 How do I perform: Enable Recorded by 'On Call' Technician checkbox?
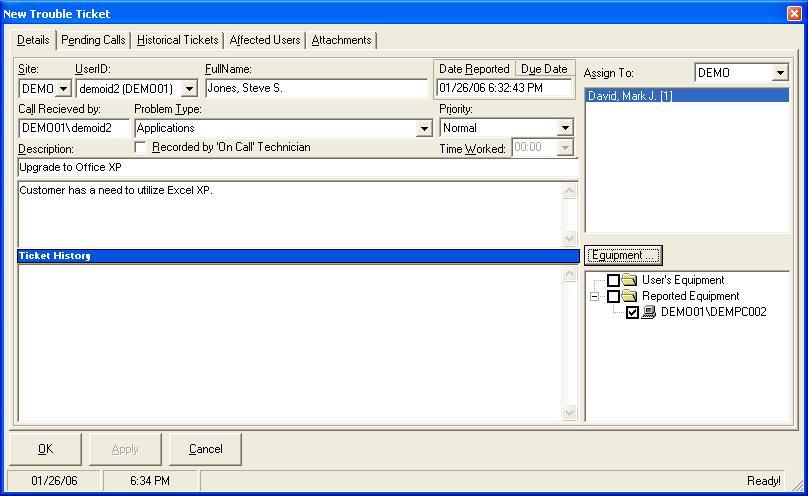[x=141, y=147]
